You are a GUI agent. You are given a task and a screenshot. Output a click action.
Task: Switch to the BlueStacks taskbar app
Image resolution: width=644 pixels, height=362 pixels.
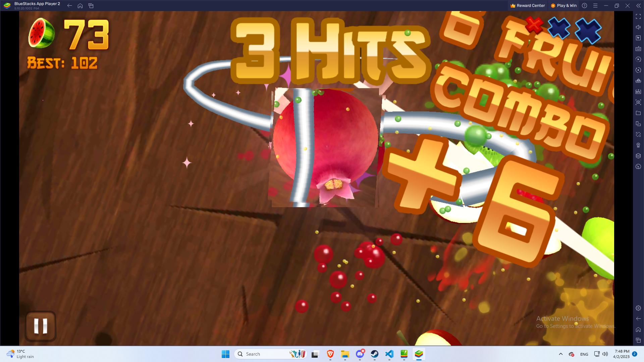point(419,354)
